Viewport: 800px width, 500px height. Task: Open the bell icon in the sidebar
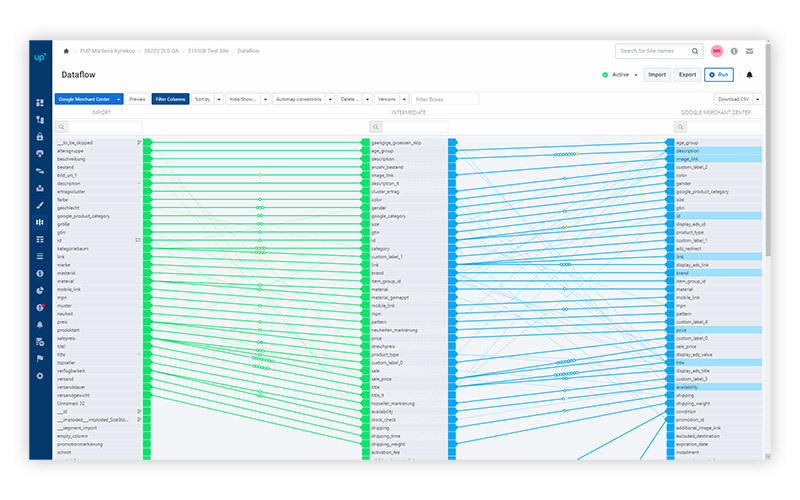40,324
